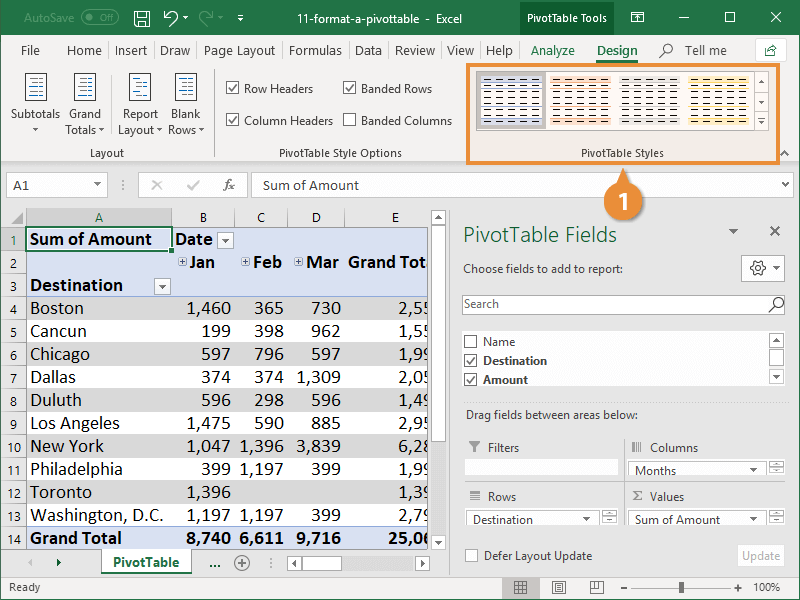Toggle the AutoSave switch

(100, 18)
